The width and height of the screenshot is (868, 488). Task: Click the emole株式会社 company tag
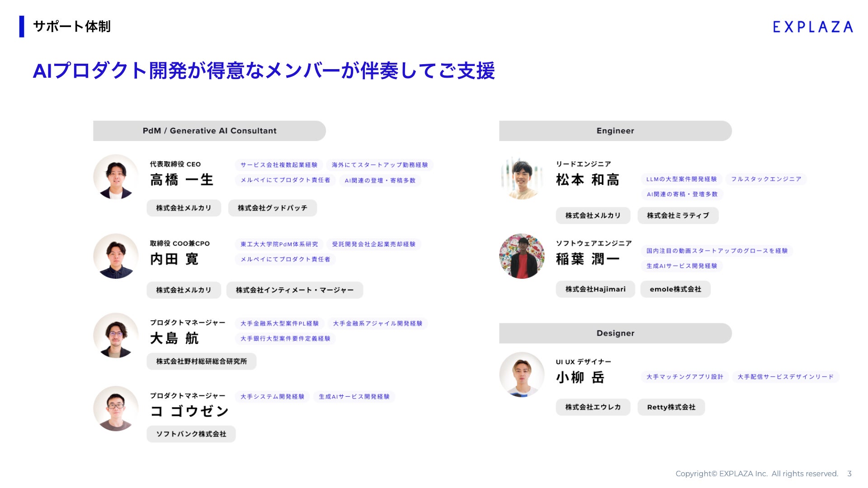point(675,289)
